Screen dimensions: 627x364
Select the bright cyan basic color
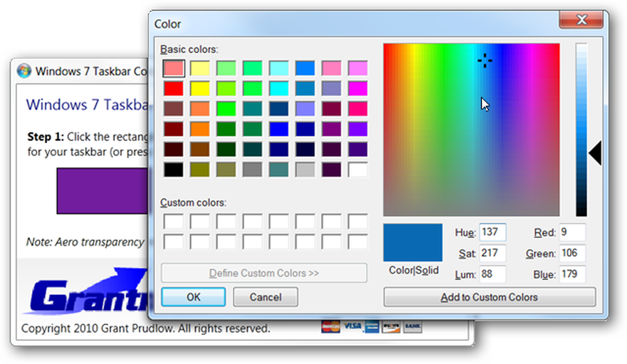279,88
